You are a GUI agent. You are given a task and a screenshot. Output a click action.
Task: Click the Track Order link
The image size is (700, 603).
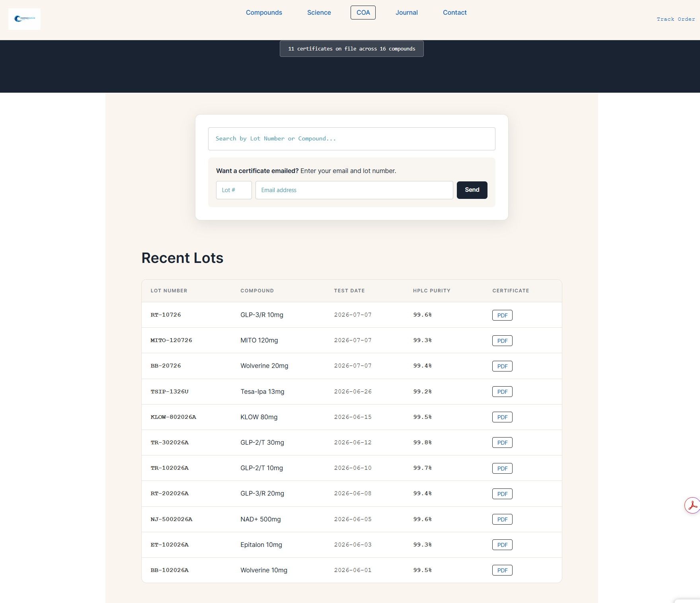[676, 19]
